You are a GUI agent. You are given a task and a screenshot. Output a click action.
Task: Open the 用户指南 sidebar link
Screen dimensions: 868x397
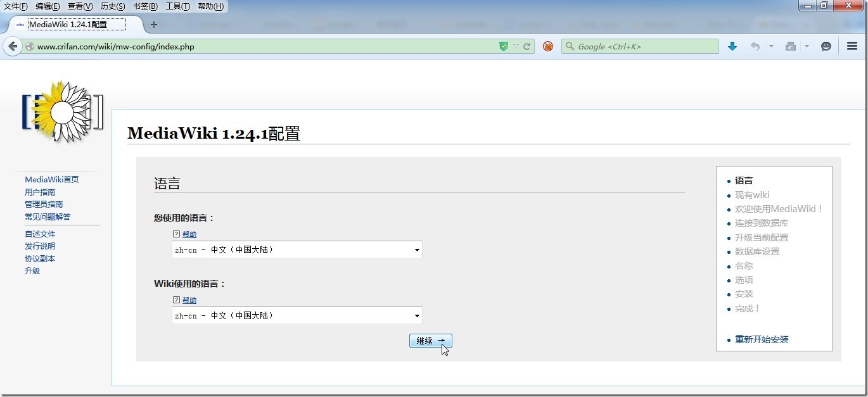coord(40,192)
